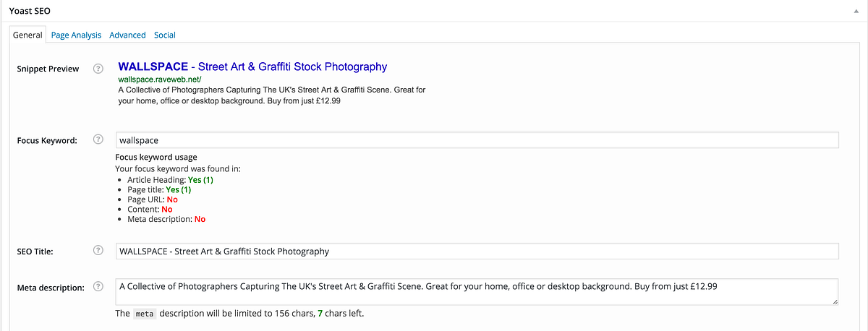This screenshot has height=331, width=868.
Task: Open Meta description help tooltip
Action: pos(98,287)
